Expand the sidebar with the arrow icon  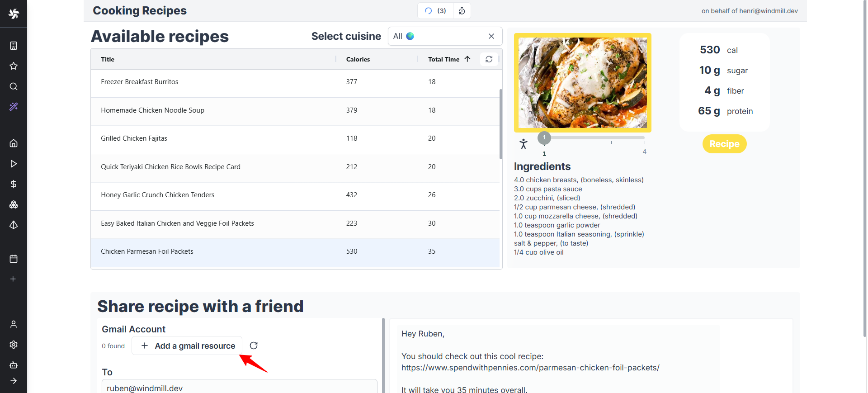coord(14,381)
